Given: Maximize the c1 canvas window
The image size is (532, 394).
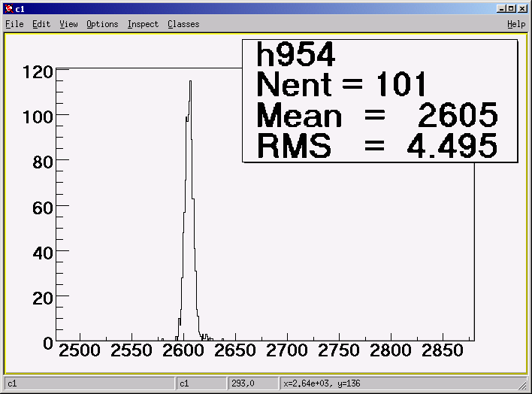Looking at the screenshot, I should click(x=511, y=8).
